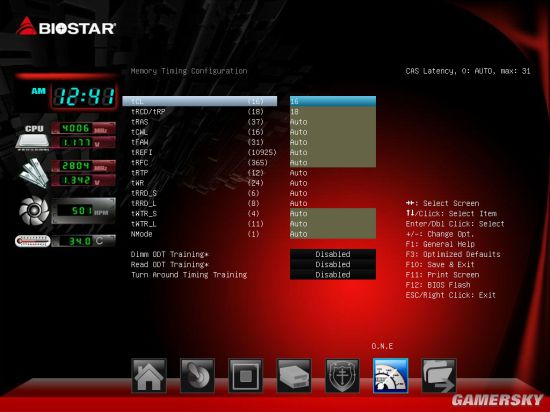
Task: Open the Home (Main) menu icon
Action: [x=149, y=376]
